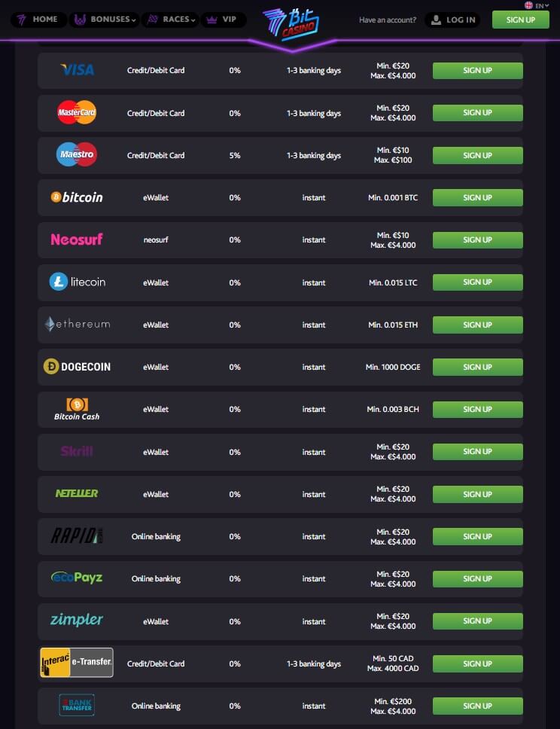Viewport: 560px width, 729px height.
Task: Click the Bitcoin payment logo
Action: [77, 197]
